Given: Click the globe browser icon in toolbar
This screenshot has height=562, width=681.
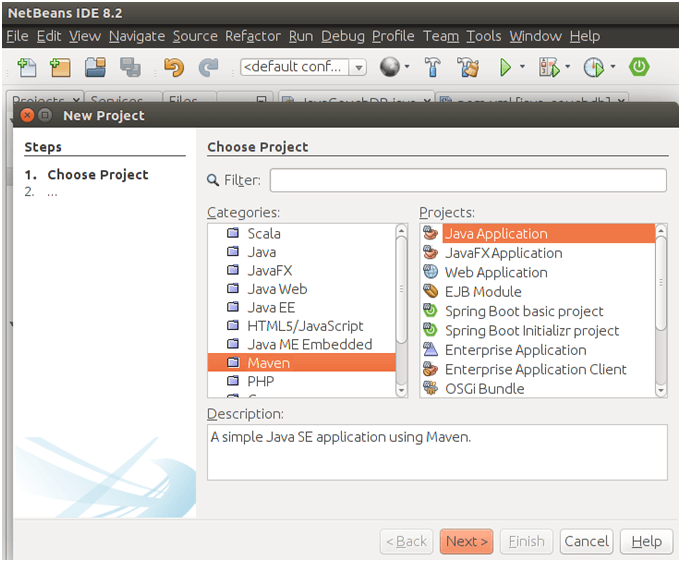Looking at the screenshot, I should 390,67.
